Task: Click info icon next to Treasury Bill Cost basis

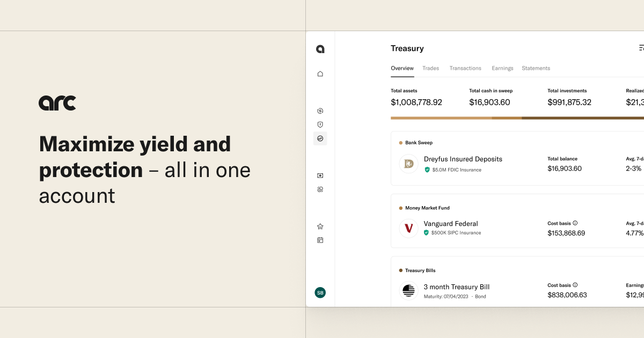Action: click(575, 285)
